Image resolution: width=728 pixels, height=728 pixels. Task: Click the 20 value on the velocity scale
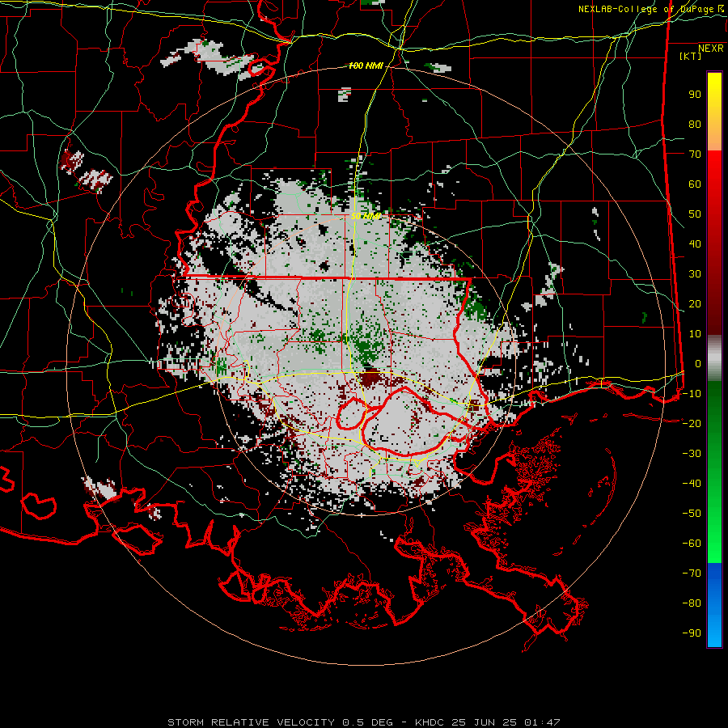pyautogui.click(x=695, y=304)
